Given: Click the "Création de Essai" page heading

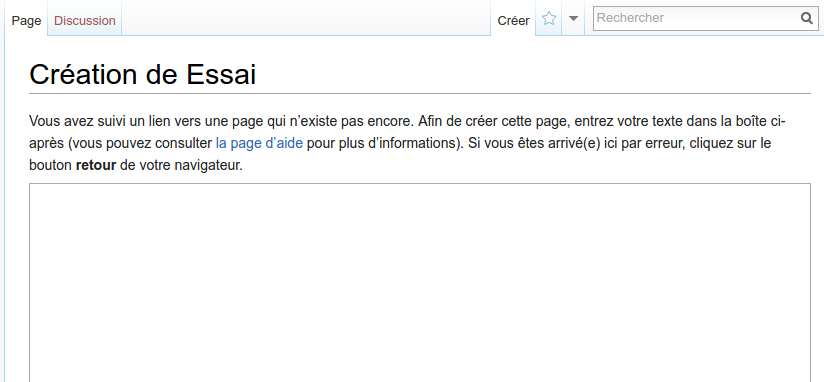Looking at the screenshot, I should click(142, 75).
